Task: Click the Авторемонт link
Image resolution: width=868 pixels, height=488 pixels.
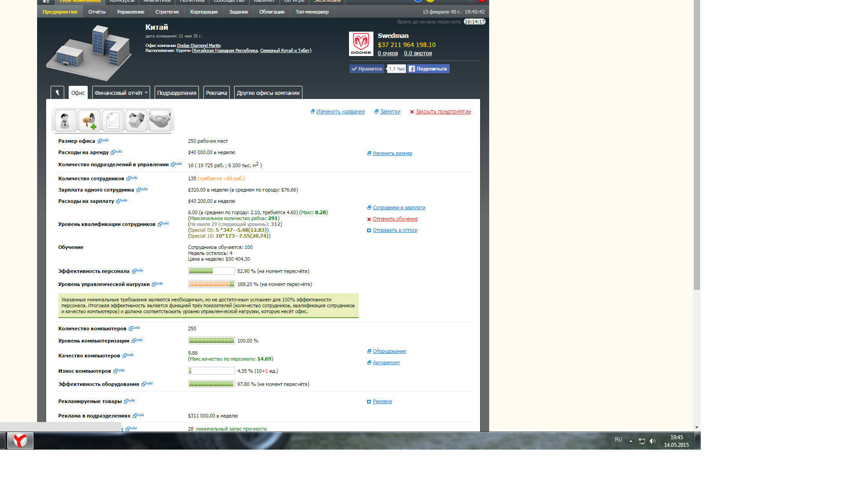Action: coord(386,363)
